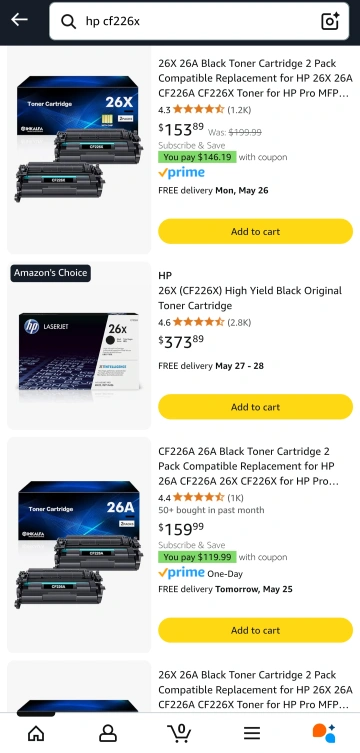Viewport: 360px width, 753px height.
Task: Tap the You pay $119.99 coupon badge
Action: [197, 557]
